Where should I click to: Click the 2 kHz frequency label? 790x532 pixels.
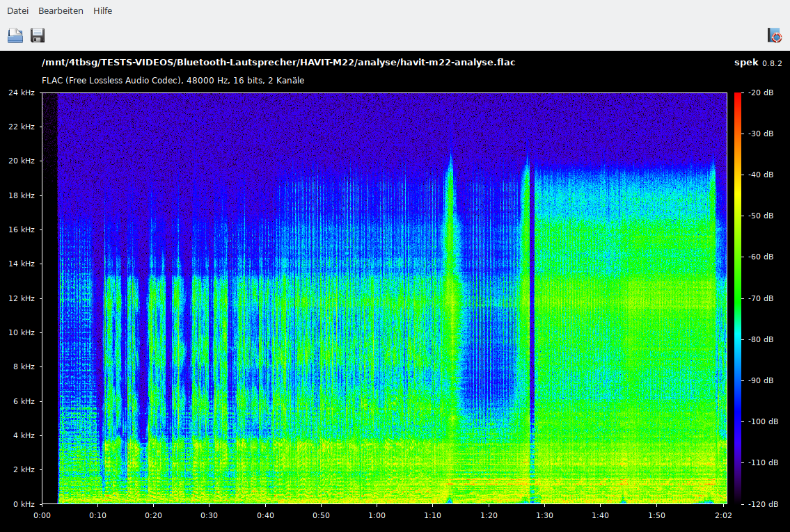click(x=24, y=469)
